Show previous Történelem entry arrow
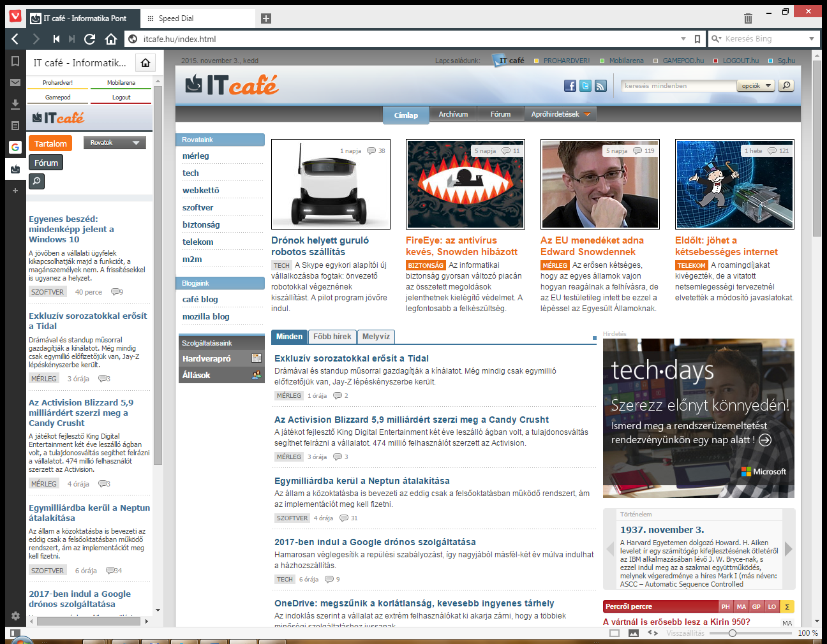Image resolution: width=827 pixels, height=644 pixels. [x=609, y=548]
